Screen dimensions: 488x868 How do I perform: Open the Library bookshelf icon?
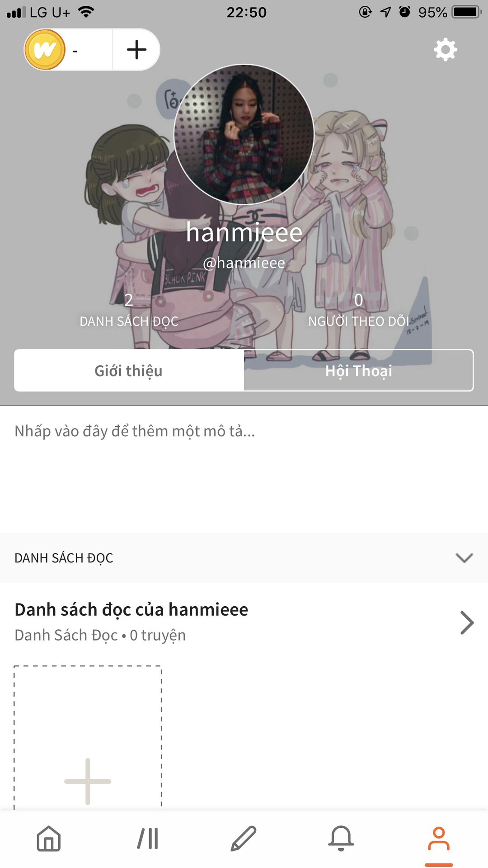[148, 839]
